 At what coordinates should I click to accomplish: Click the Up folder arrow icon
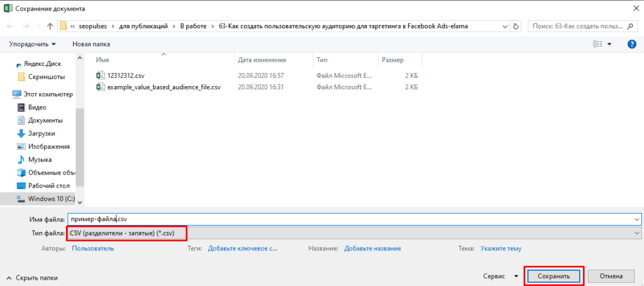tap(50, 26)
